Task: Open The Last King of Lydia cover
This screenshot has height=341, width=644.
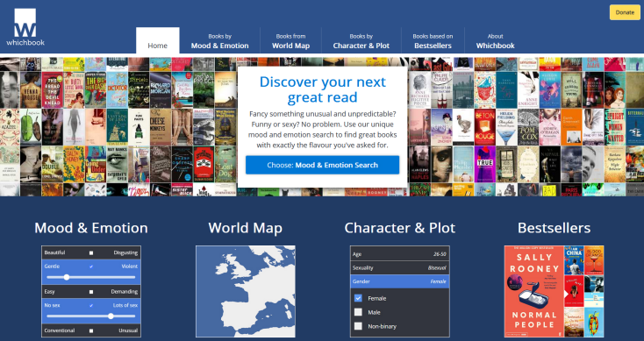Action: pyautogui.click(x=117, y=127)
